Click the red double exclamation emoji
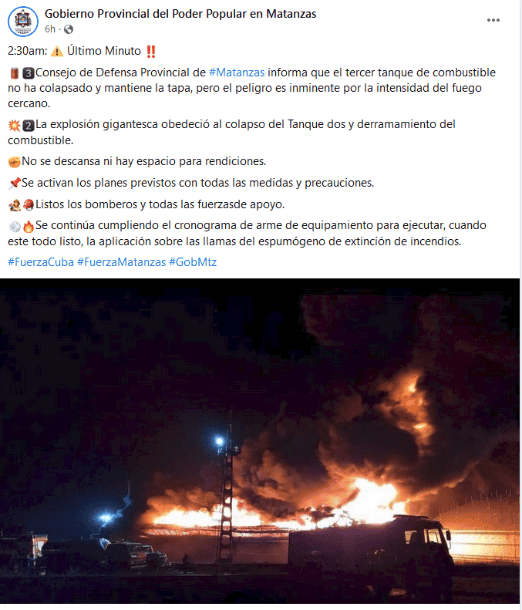The image size is (522, 610). [x=151, y=51]
